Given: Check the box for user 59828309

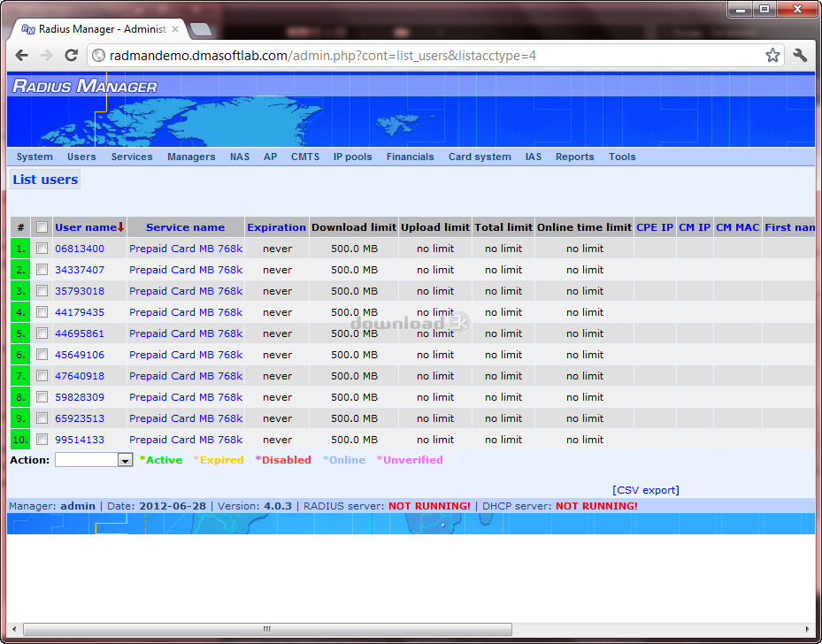Looking at the screenshot, I should point(42,397).
